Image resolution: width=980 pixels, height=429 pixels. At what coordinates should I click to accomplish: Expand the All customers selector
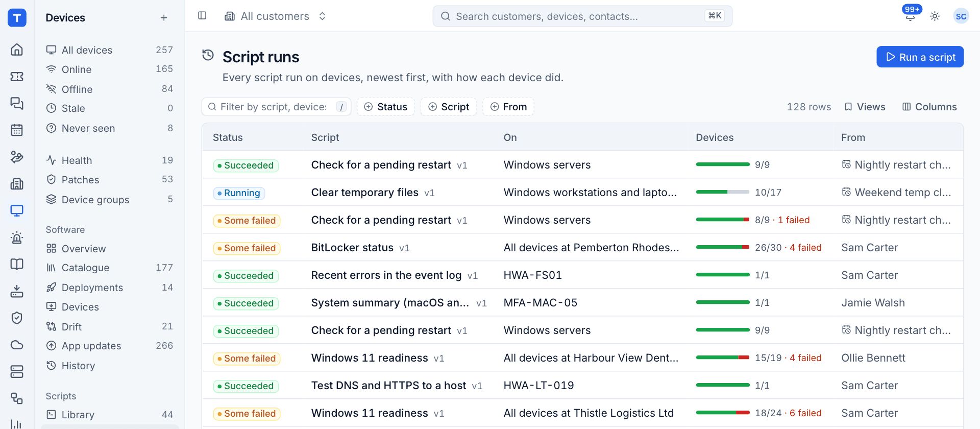click(276, 16)
